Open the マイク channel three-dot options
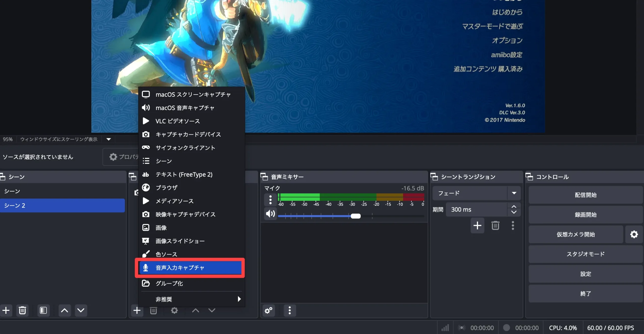The image size is (644, 334). (270, 200)
